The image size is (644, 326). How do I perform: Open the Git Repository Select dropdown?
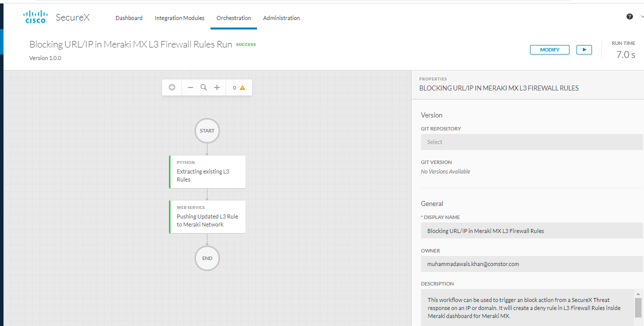532,142
